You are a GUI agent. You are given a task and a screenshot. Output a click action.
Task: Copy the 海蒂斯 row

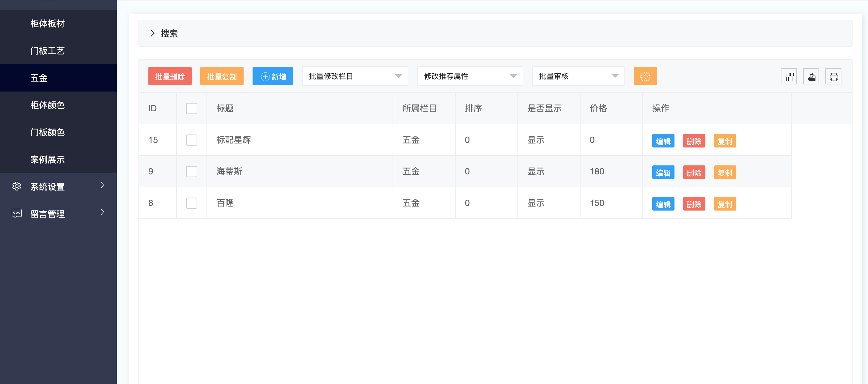pyautogui.click(x=725, y=173)
